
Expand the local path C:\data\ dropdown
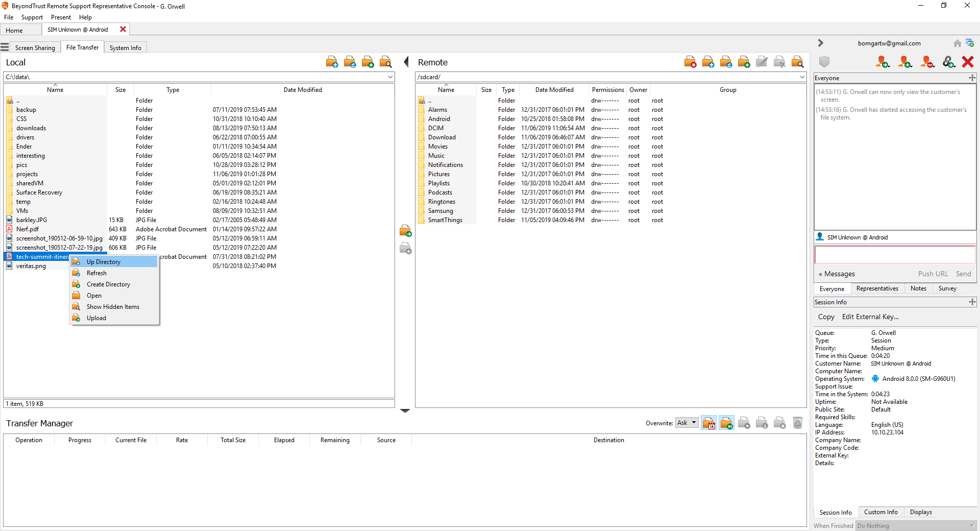pyautogui.click(x=390, y=77)
